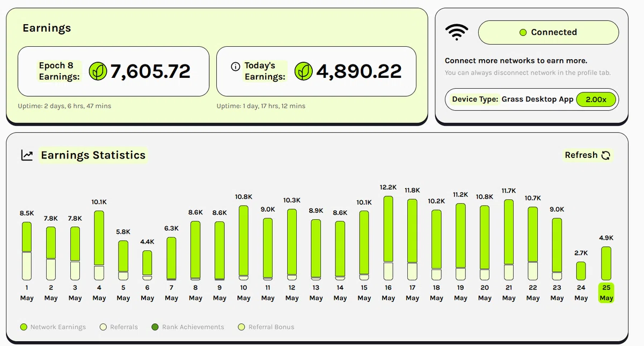Click the Epoch 8 Earnings leaf coin icon
Image resolution: width=644 pixels, height=346 pixels.
pyautogui.click(x=97, y=71)
